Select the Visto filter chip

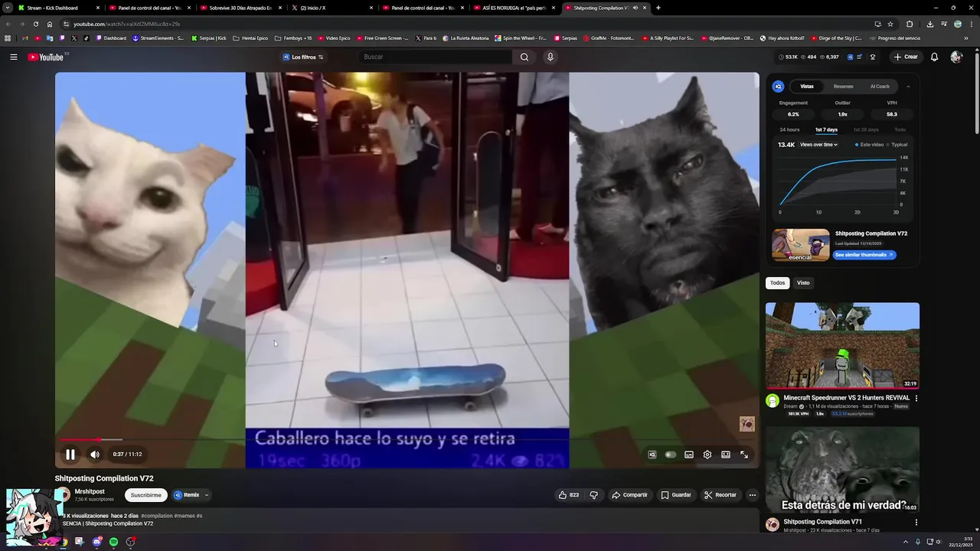click(x=803, y=283)
